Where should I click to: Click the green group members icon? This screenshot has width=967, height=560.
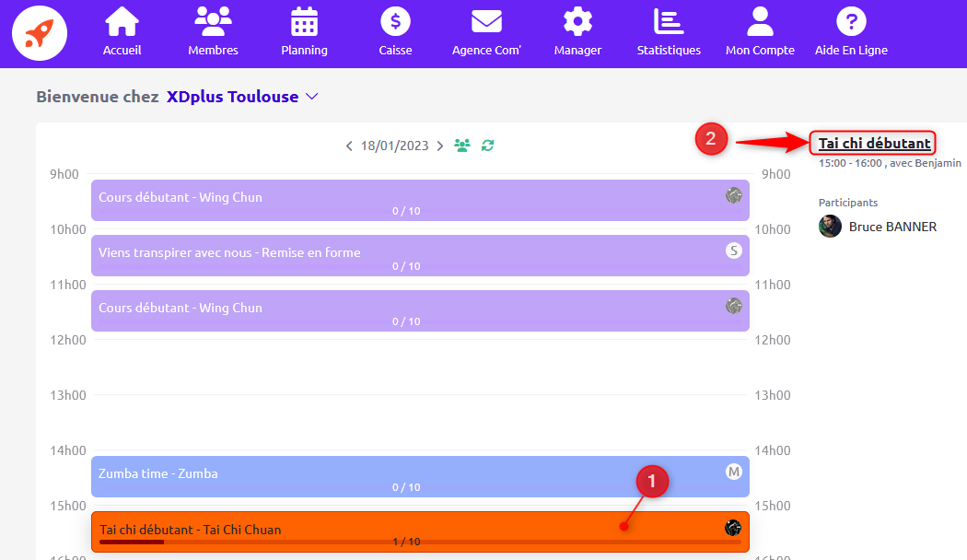[462, 146]
